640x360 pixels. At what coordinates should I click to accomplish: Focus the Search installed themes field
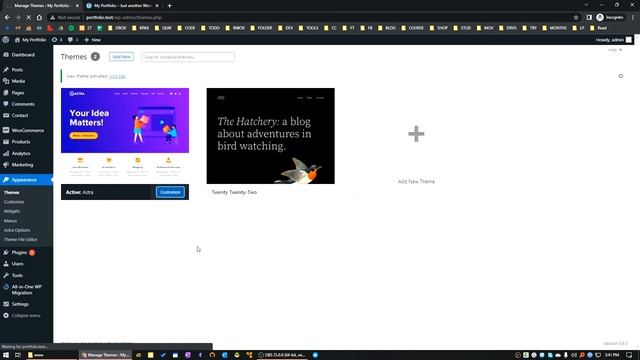pyautogui.click(x=188, y=57)
